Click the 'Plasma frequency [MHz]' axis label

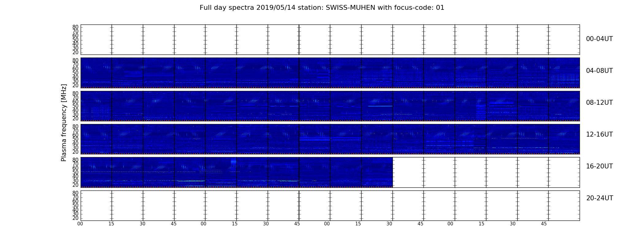64,123
